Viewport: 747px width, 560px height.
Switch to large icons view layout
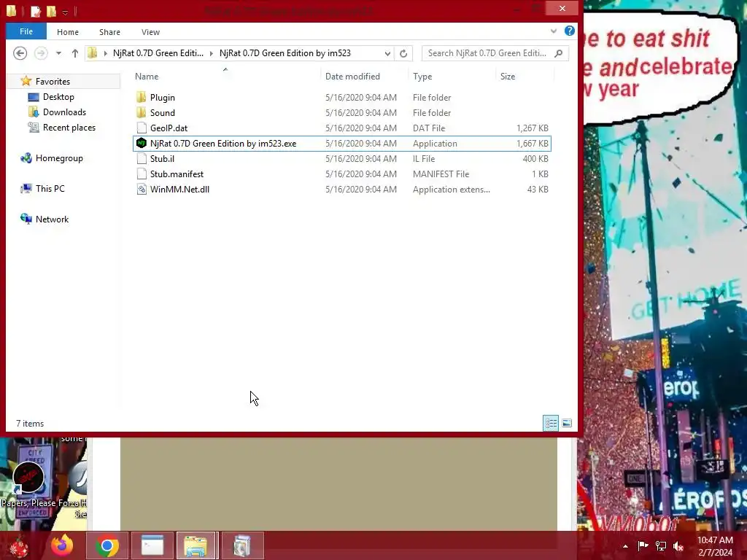point(566,423)
